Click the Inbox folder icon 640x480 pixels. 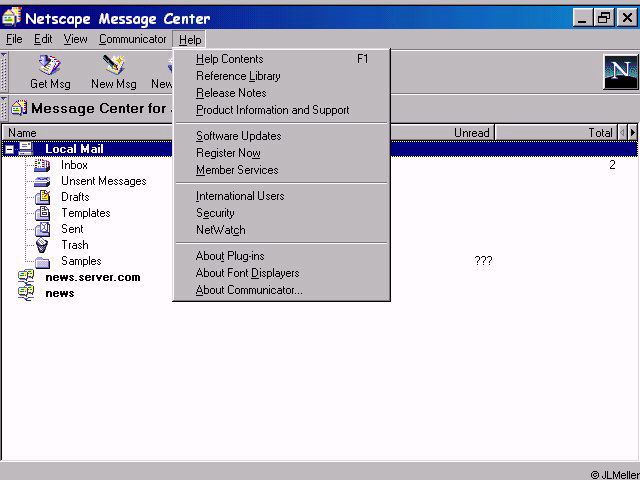(x=42, y=165)
